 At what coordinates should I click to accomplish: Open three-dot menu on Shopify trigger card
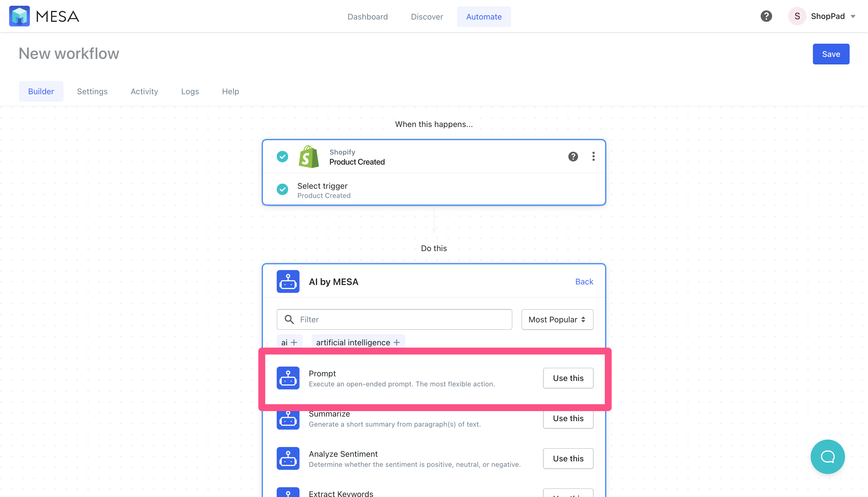click(x=593, y=156)
